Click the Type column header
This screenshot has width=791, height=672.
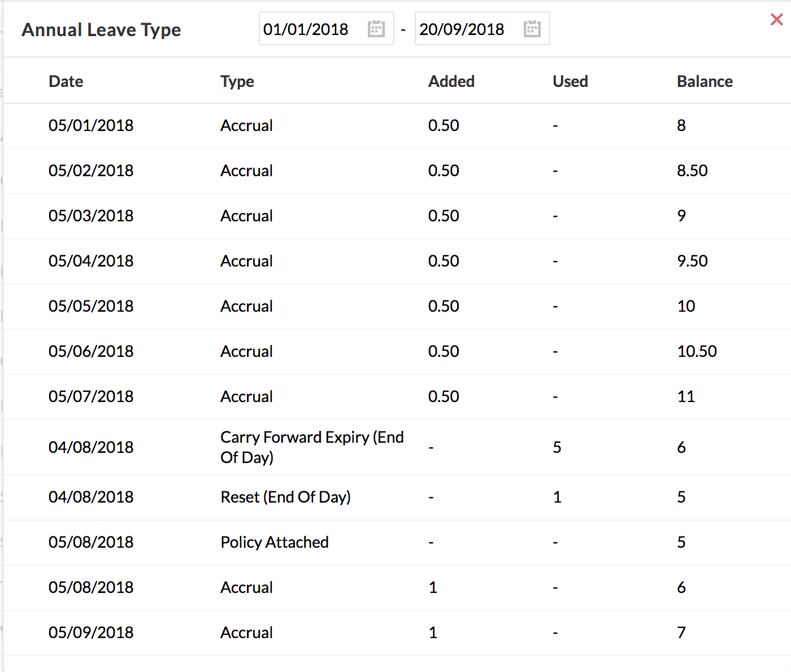pyautogui.click(x=237, y=81)
